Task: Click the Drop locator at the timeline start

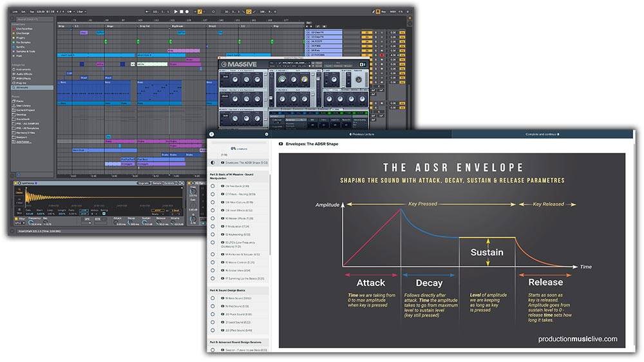Action: (x=61, y=26)
